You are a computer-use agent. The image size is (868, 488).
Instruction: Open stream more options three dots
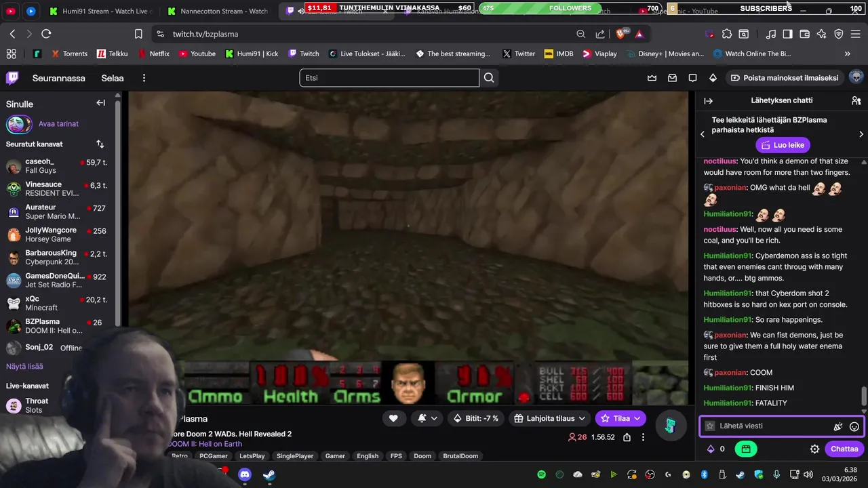(643, 437)
